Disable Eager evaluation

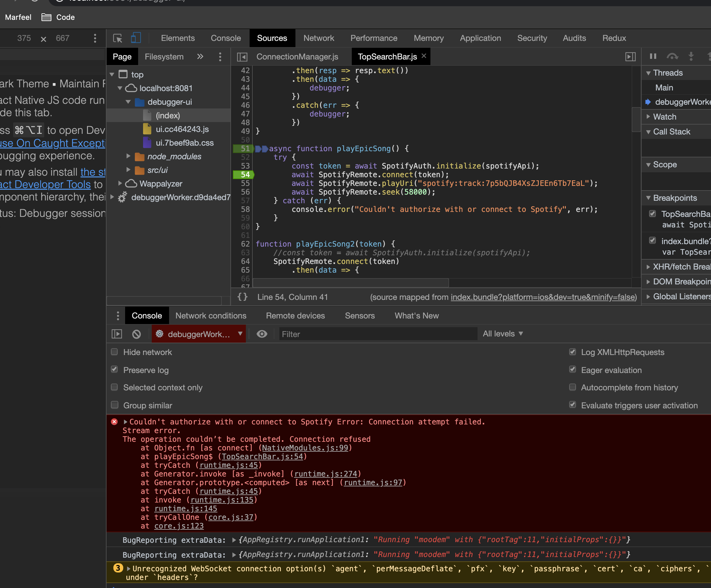573,370
